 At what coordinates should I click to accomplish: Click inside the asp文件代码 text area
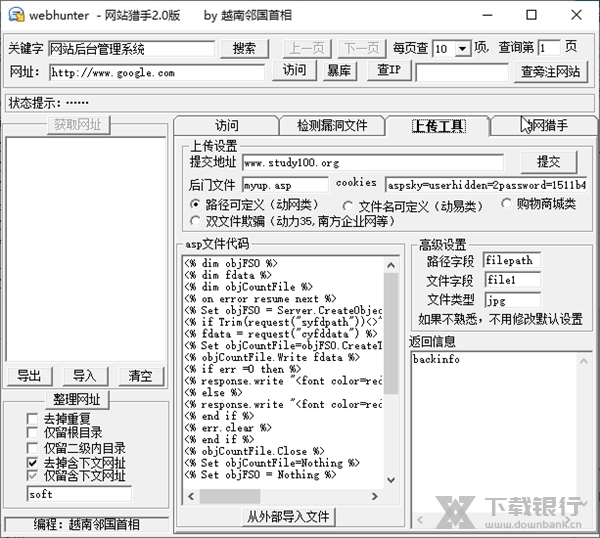tap(283, 373)
